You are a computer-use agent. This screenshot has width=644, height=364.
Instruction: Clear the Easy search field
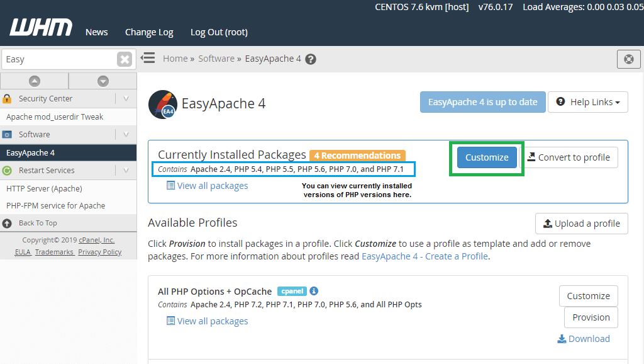coord(124,59)
